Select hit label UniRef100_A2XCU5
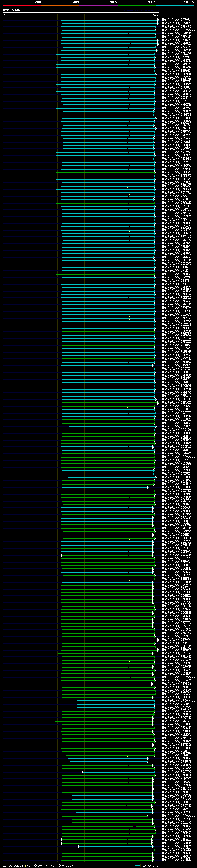The width and height of the screenshot is (197, 868). click(x=177, y=728)
